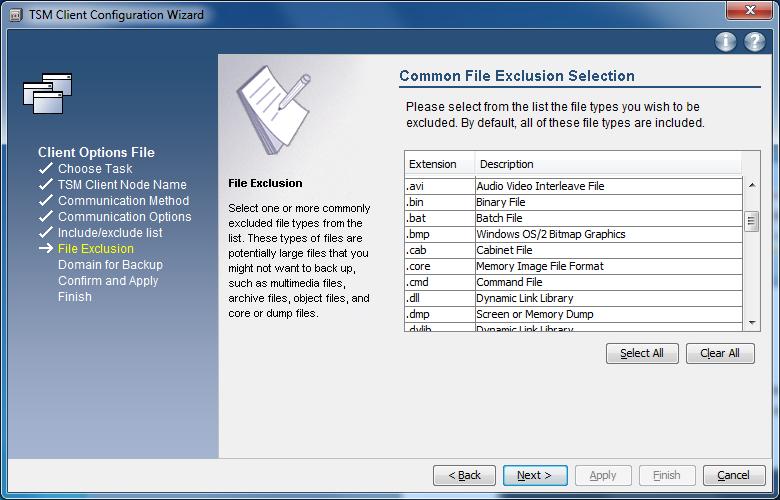Select the .avi Audio Video Interleave row
The height and width of the screenshot is (500, 780).
[x=573, y=186]
